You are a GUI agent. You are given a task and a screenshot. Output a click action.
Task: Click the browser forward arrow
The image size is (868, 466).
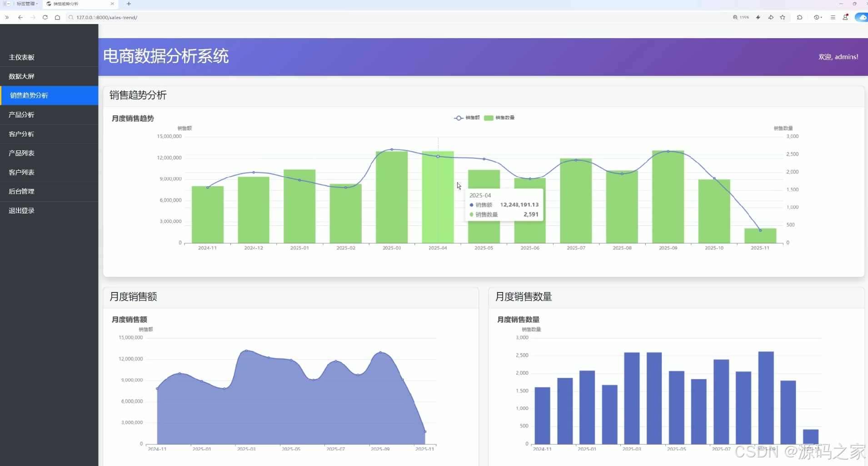point(33,17)
